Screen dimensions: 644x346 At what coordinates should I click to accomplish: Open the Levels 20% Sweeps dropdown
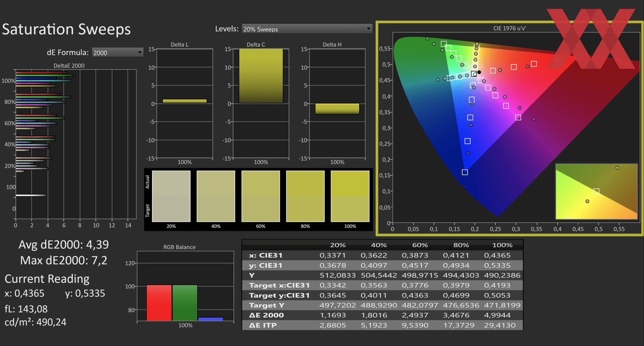coord(307,29)
